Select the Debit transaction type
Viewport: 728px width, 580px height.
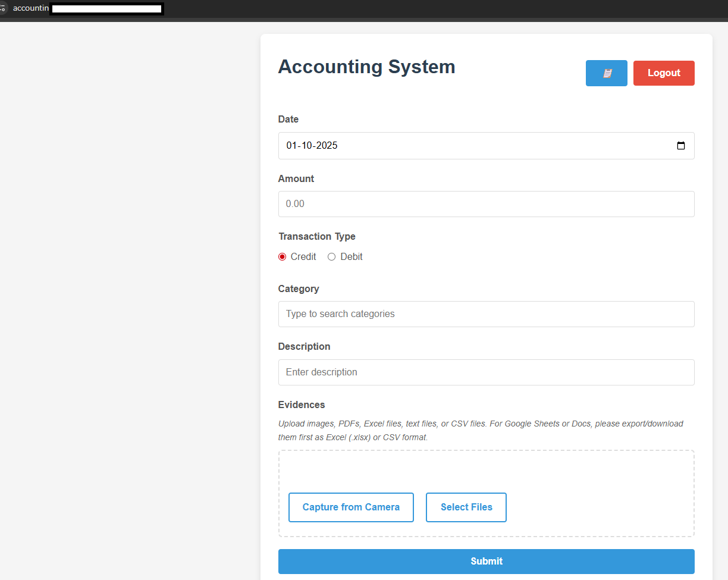point(331,256)
